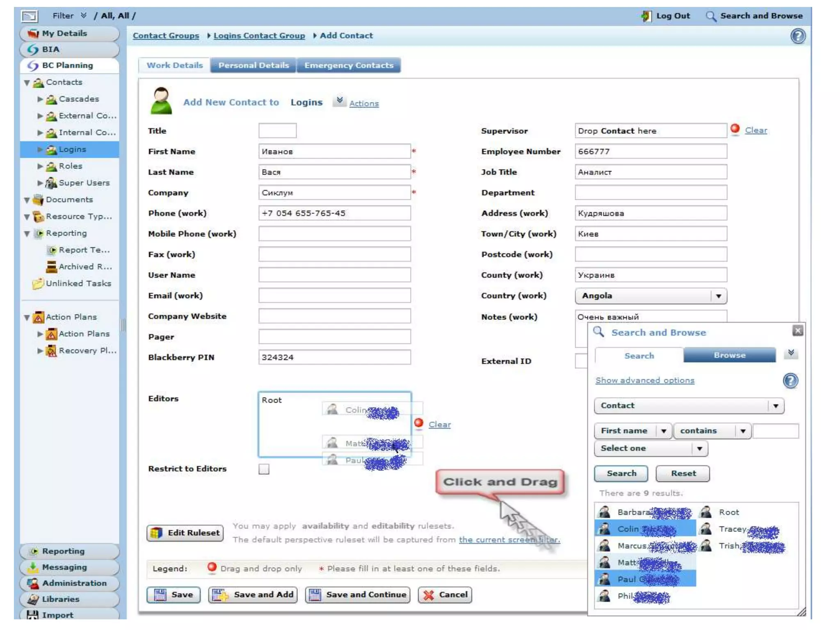Switch to Browse tab in search panel

point(729,355)
